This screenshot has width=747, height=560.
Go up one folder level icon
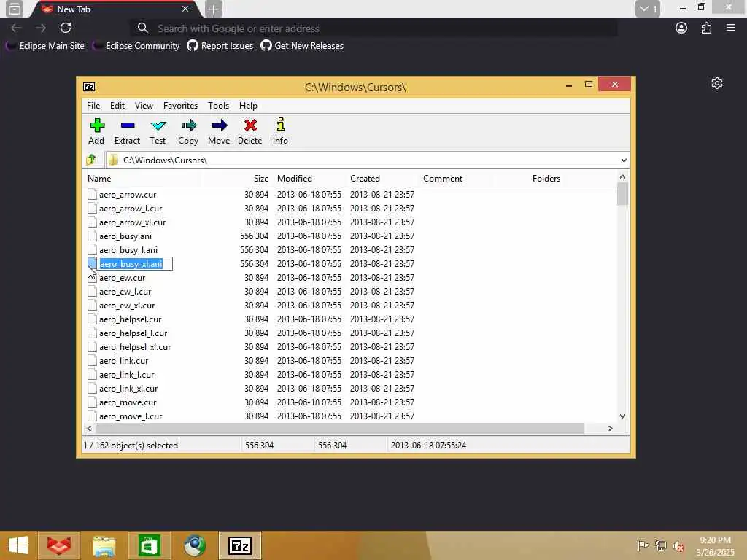[x=91, y=160]
